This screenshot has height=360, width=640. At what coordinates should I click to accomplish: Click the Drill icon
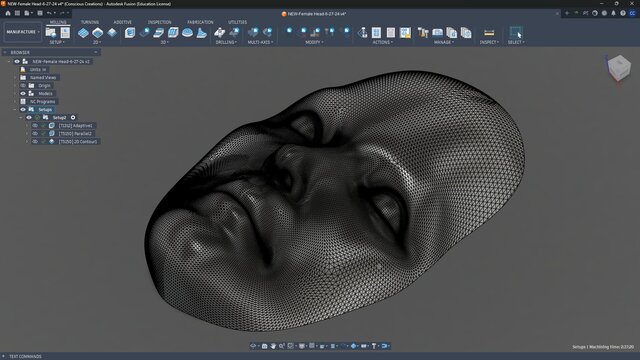pyautogui.click(x=220, y=33)
